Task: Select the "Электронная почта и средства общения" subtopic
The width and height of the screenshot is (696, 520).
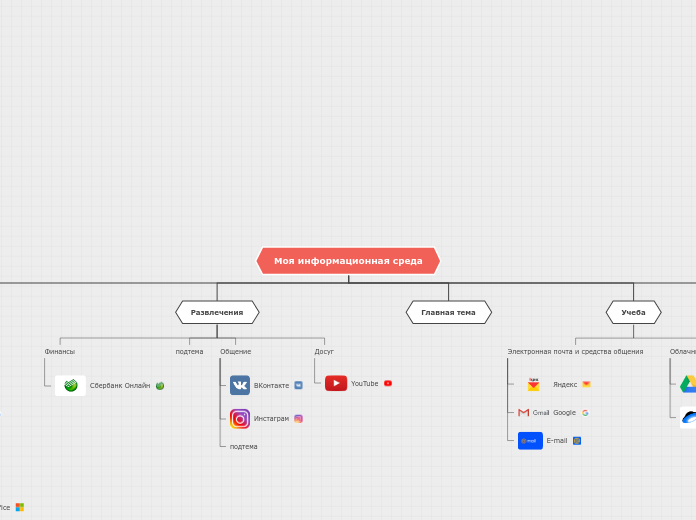Action: point(575,351)
